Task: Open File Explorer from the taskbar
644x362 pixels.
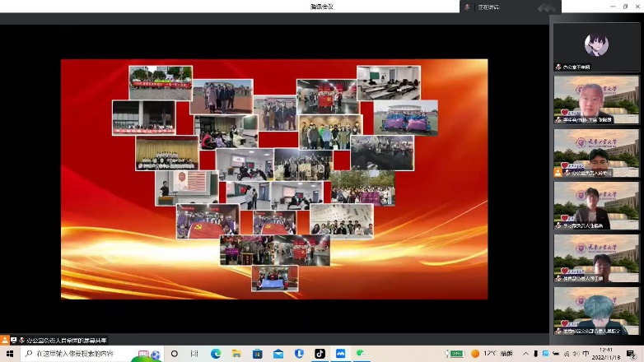Action: pyautogui.click(x=236, y=354)
